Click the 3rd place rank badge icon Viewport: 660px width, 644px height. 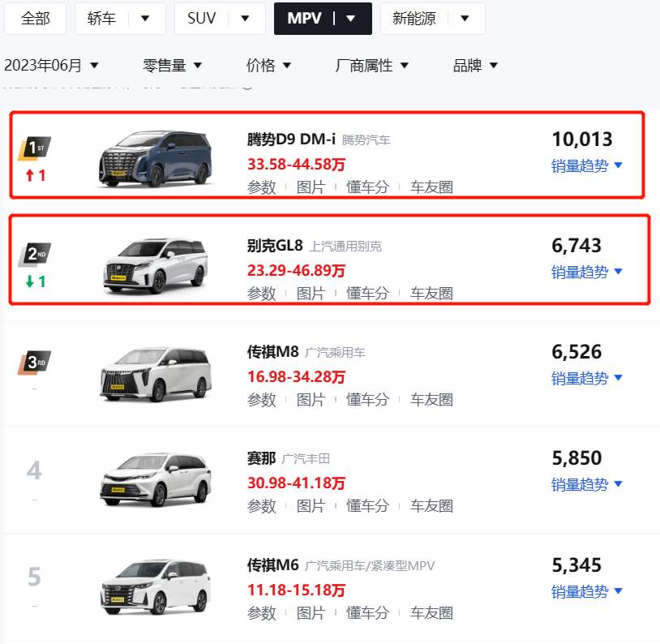click(35, 363)
